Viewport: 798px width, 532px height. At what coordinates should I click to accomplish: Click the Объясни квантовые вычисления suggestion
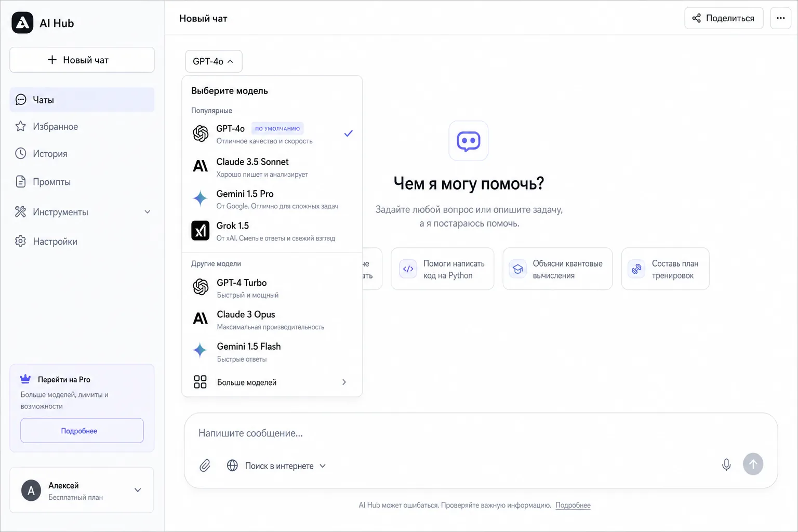point(558,269)
